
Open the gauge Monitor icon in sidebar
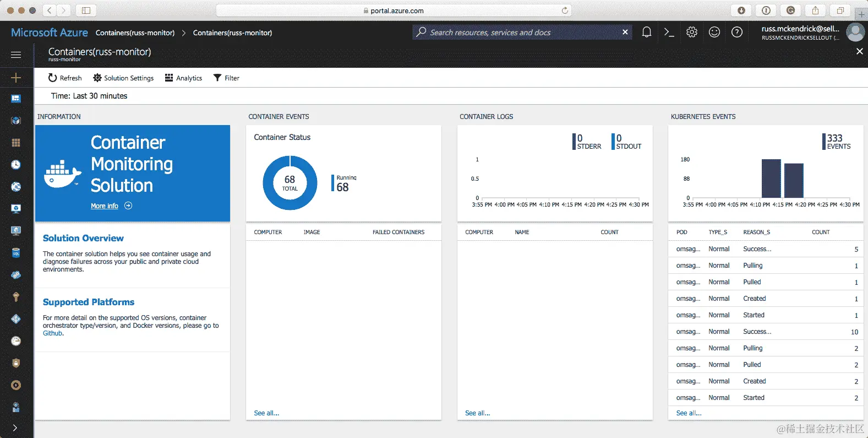[16, 341]
